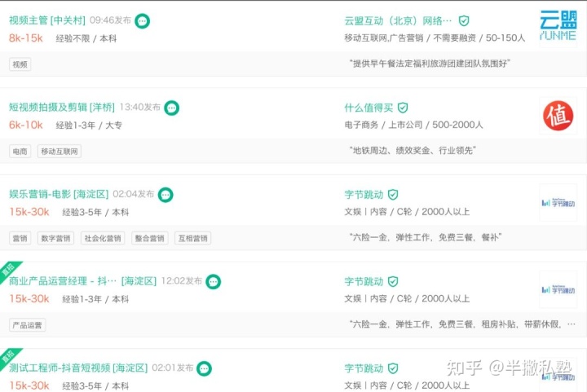Select the 移动互联网 tag
587x392 pixels.
(60, 152)
